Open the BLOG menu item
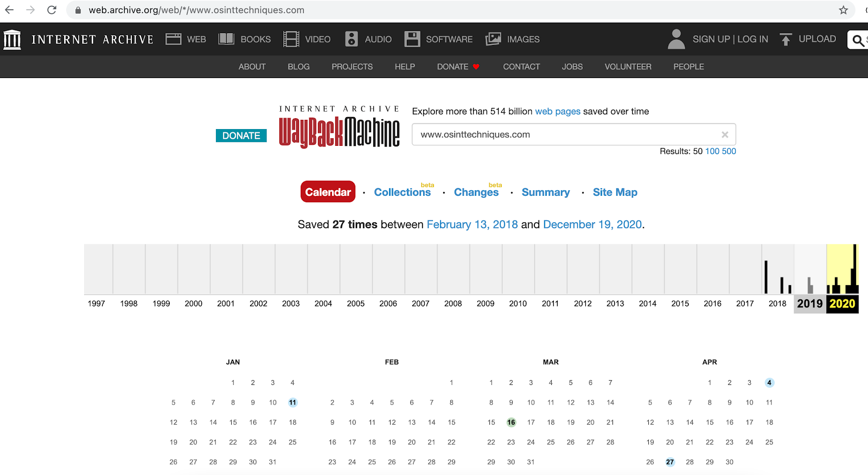This screenshot has height=475, width=868. [299, 67]
